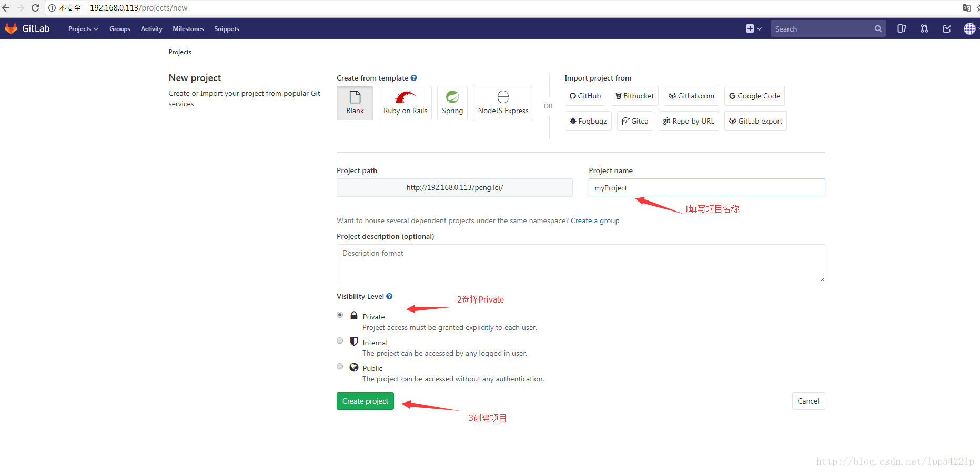This screenshot has width=980, height=472.
Task: Import project from Fogbugz
Action: coord(588,121)
